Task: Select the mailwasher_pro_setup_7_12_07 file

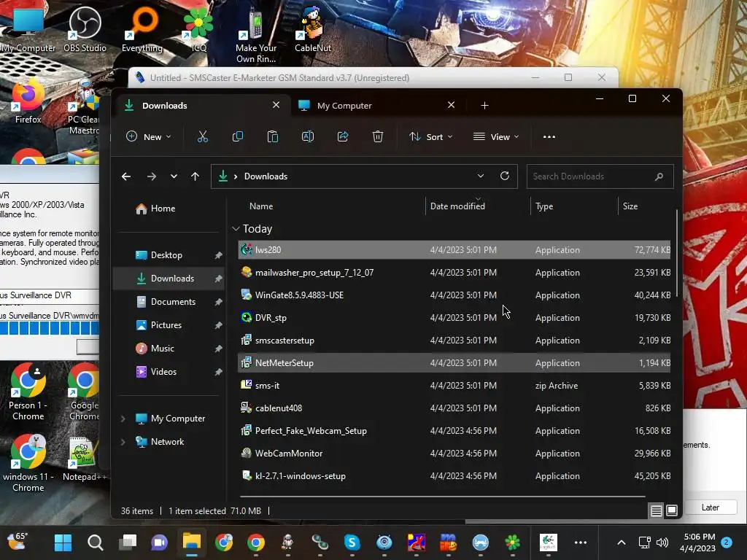Action: tap(454, 273)
